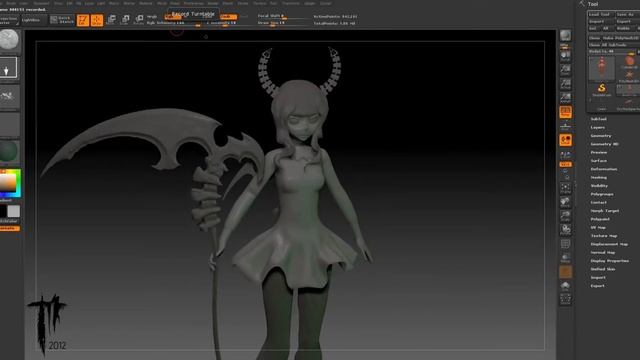Toggle the Draw mode button
The image size is (640, 360).
97,20
